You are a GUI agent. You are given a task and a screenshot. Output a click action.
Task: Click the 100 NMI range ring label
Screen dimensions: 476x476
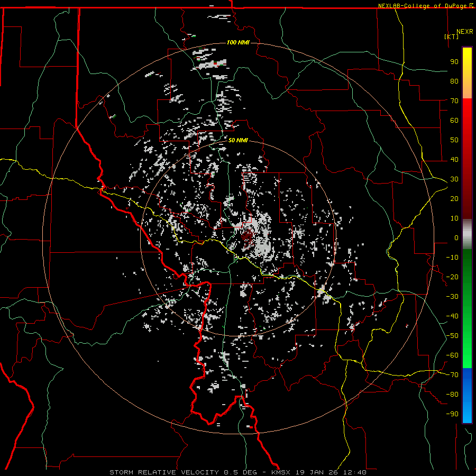238,42
